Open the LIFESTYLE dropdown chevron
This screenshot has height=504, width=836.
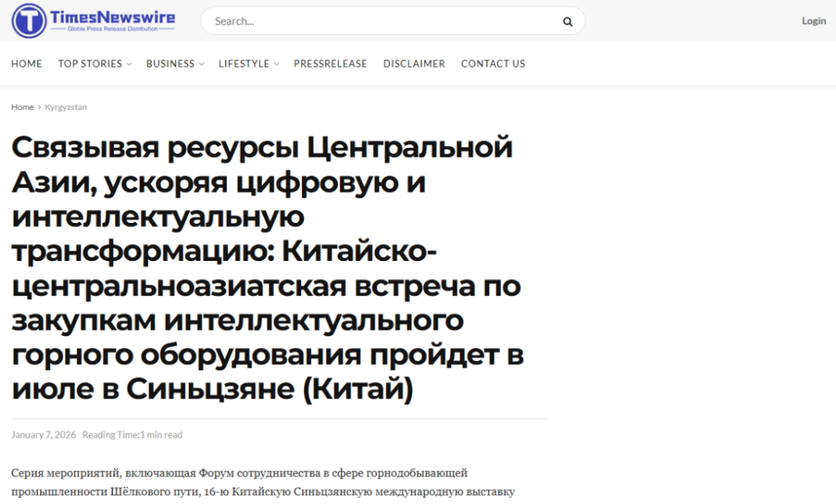click(276, 64)
